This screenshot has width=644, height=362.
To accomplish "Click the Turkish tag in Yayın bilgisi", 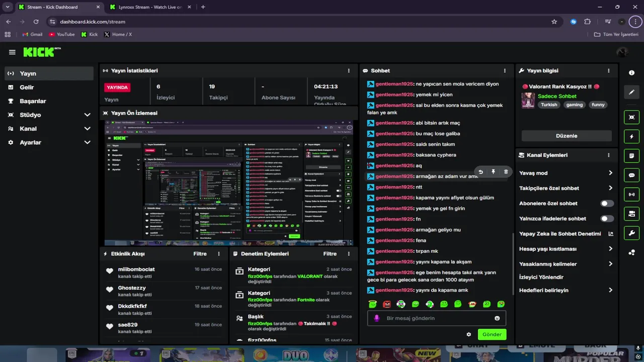I will pyautogui.click(x=549, y=105).
